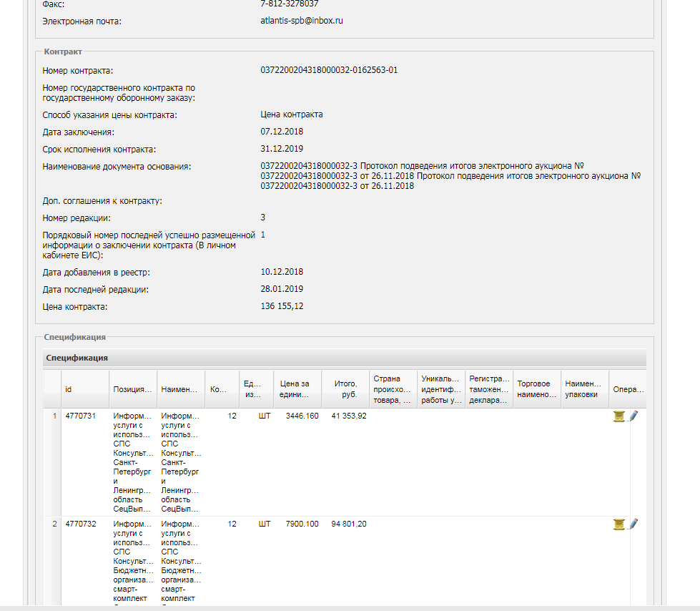The image size is (700, 611).
Task: Click the unit price cell 3446.160
Action: coord(302,416)
